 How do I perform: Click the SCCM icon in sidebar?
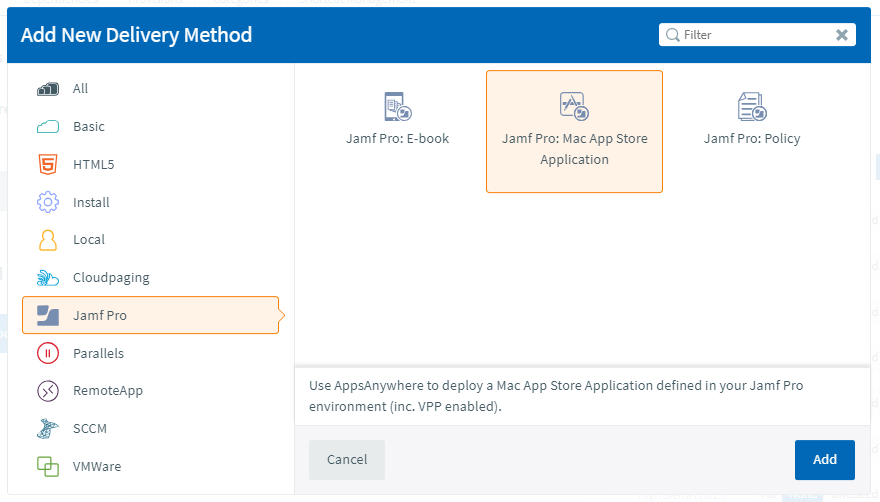click(x=48, y=428)
